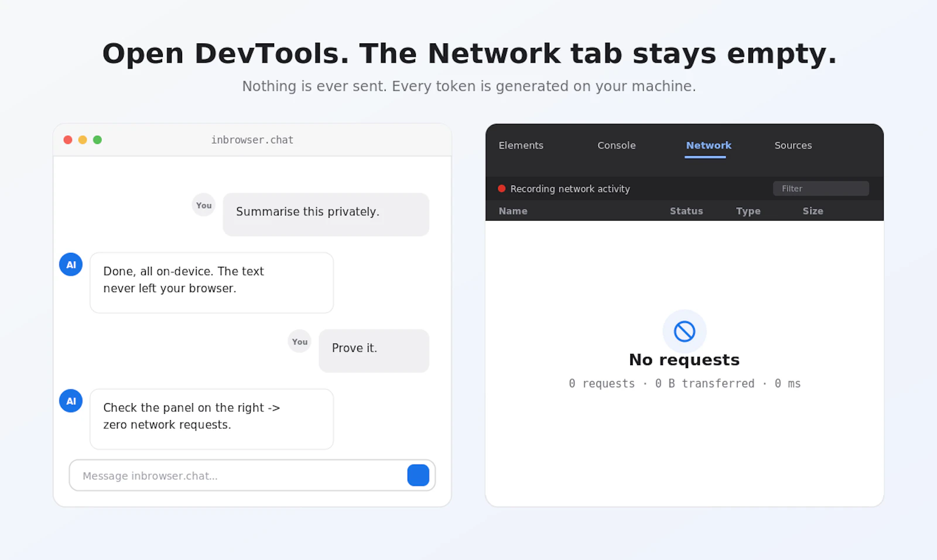Click the 'Summarise this privately.' message bubble
Viewport: 937px width, 560px height.
326,214
